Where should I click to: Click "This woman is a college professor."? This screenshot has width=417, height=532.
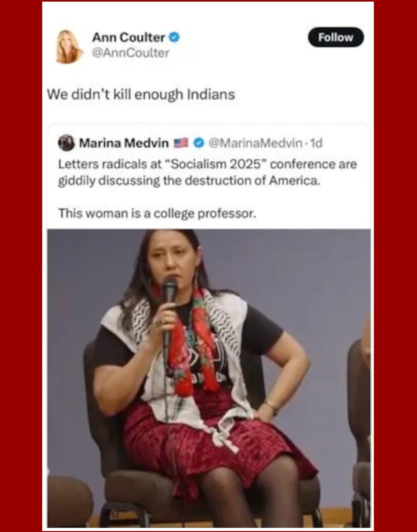pyautogui.click(x=157, y=213)
